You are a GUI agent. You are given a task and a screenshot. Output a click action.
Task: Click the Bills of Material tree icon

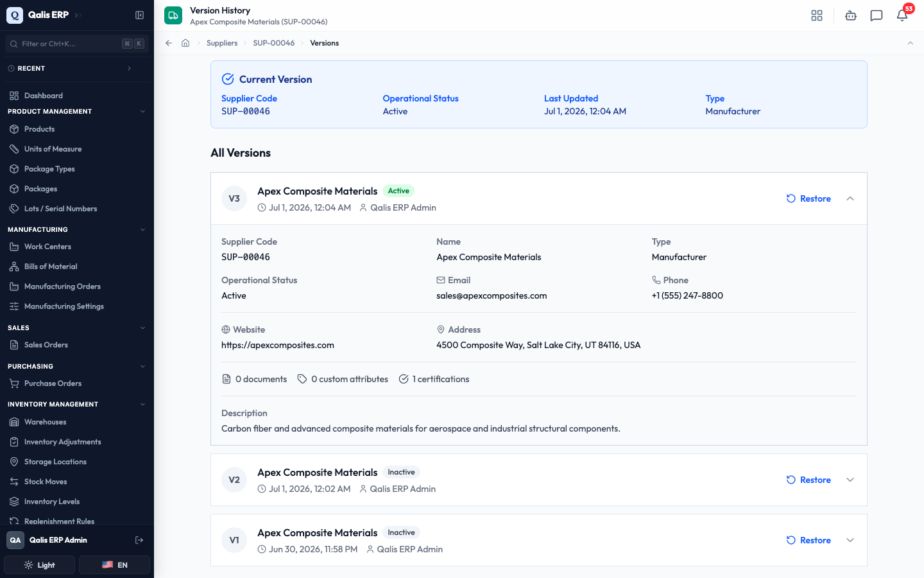(14, 267)
